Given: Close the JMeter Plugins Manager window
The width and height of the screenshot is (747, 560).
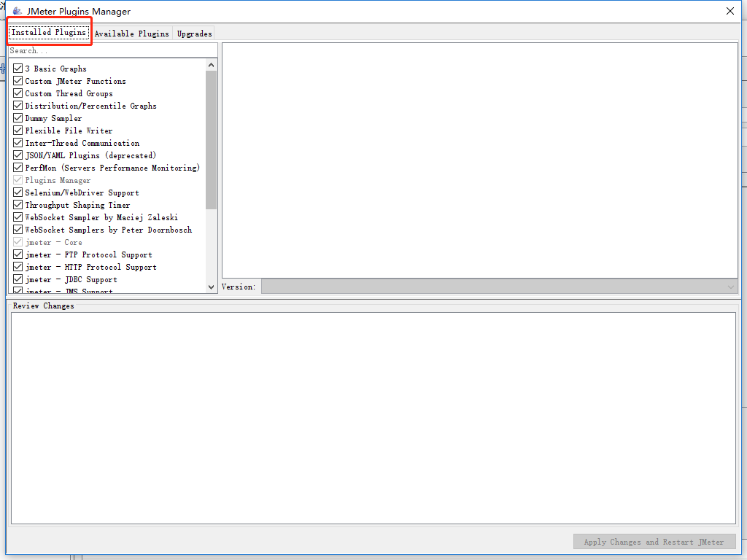Looking at the screenshot, I should [729, 11].
